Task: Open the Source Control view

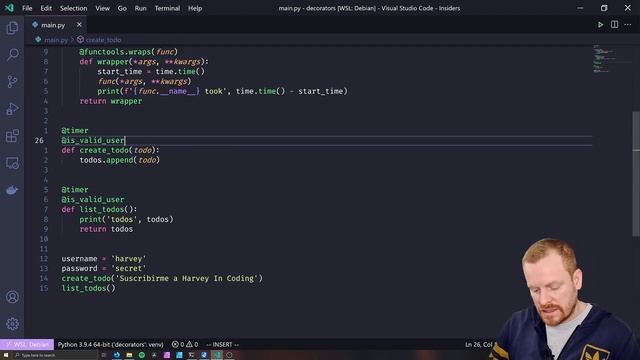Action: pyautogui.click(x=12, y=82)
